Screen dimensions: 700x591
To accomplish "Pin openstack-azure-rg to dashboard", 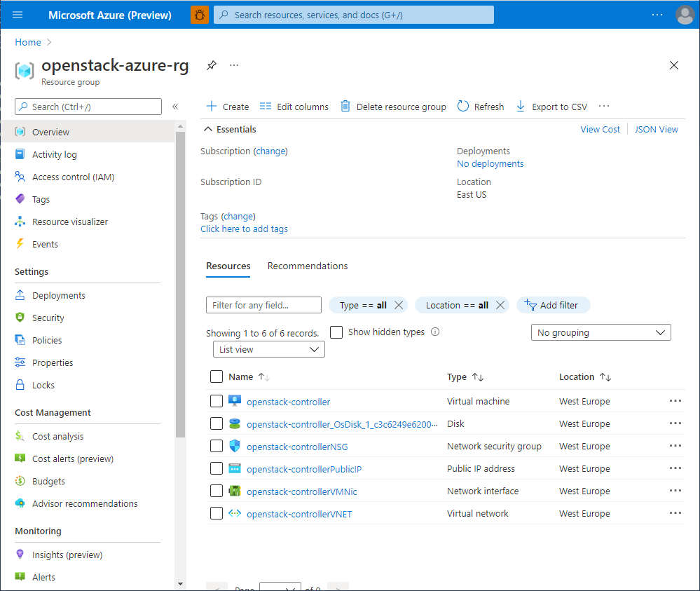I will click(211, 65).
